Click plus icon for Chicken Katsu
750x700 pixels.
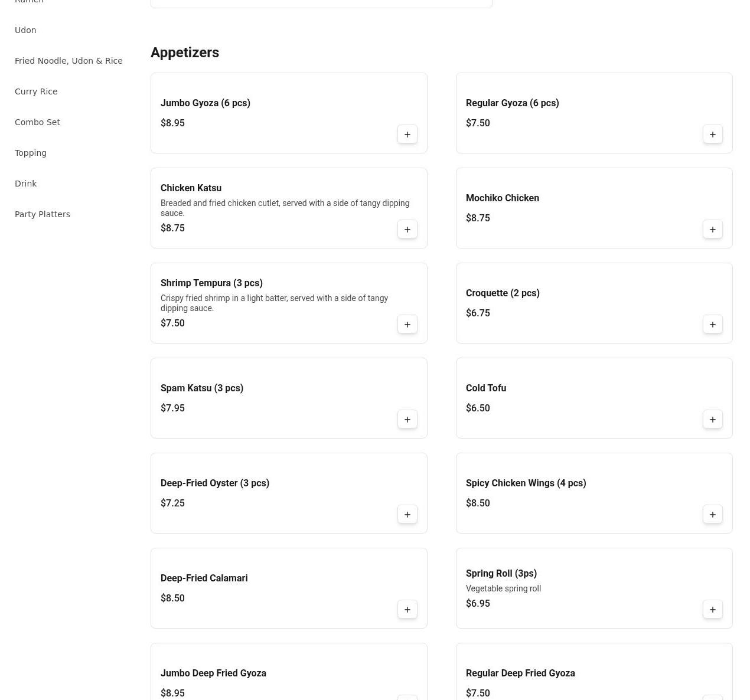[x=407, y=230]
